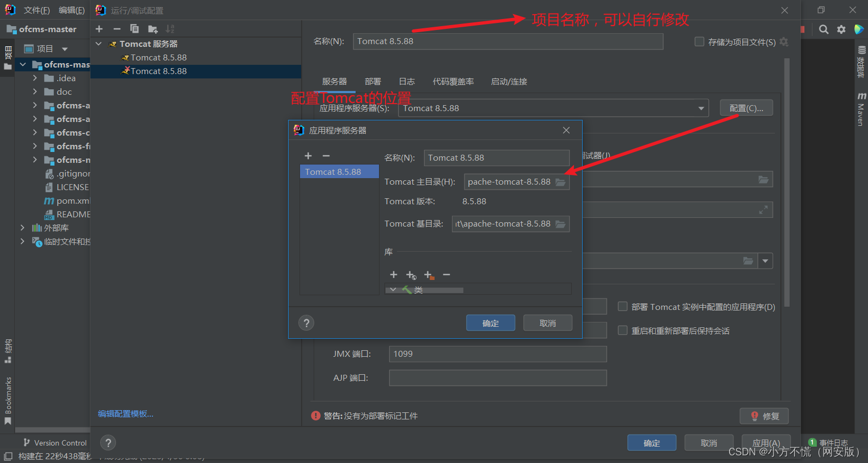Enable deploy applications configured in Tomcat instance

pos(623,307)
